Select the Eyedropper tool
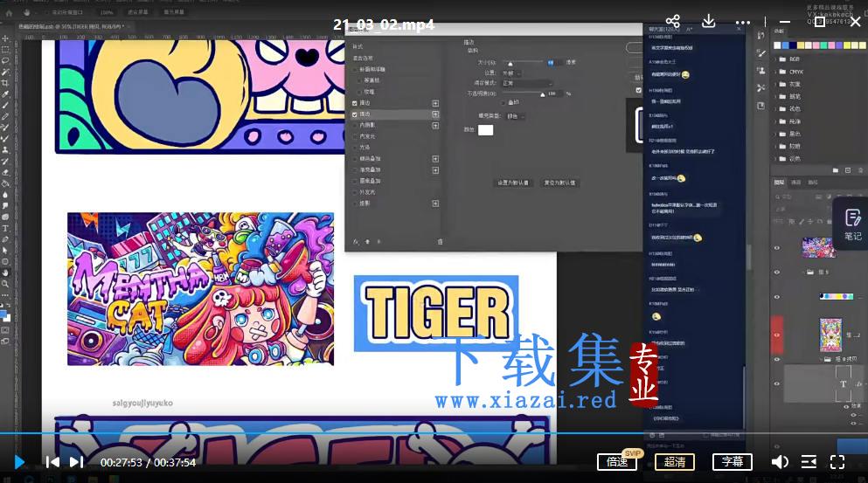The height and width of the screenshot is (483, 868). (x=5, y=94)
